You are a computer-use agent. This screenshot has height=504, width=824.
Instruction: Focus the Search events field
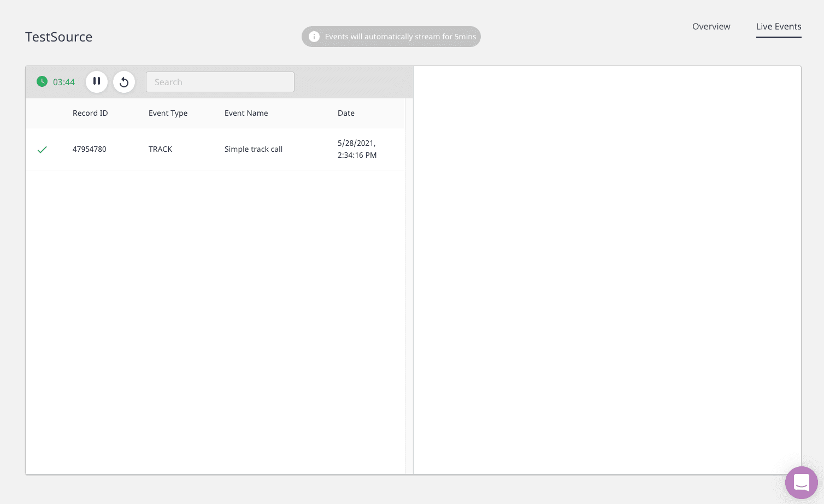point(220,82)
